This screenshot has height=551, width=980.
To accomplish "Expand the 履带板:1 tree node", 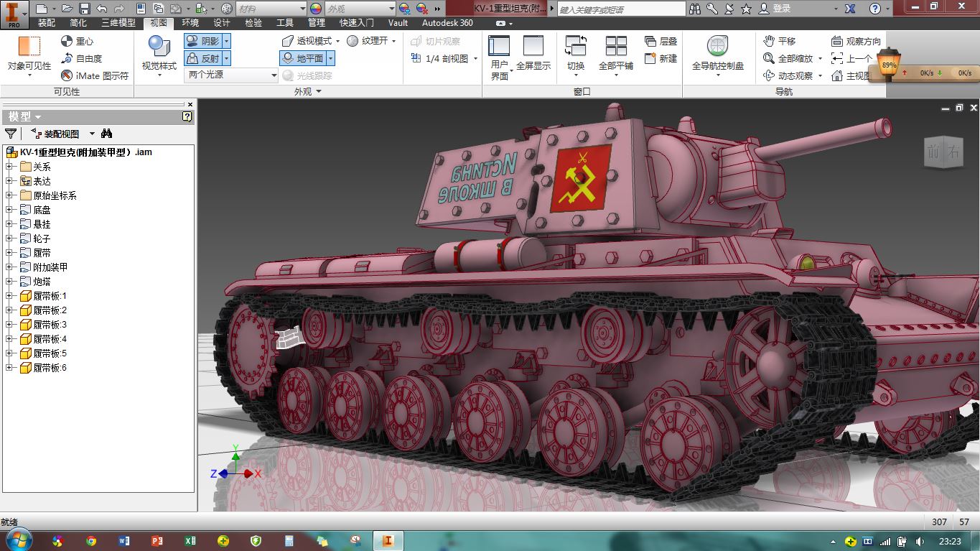I will (9, 296).
